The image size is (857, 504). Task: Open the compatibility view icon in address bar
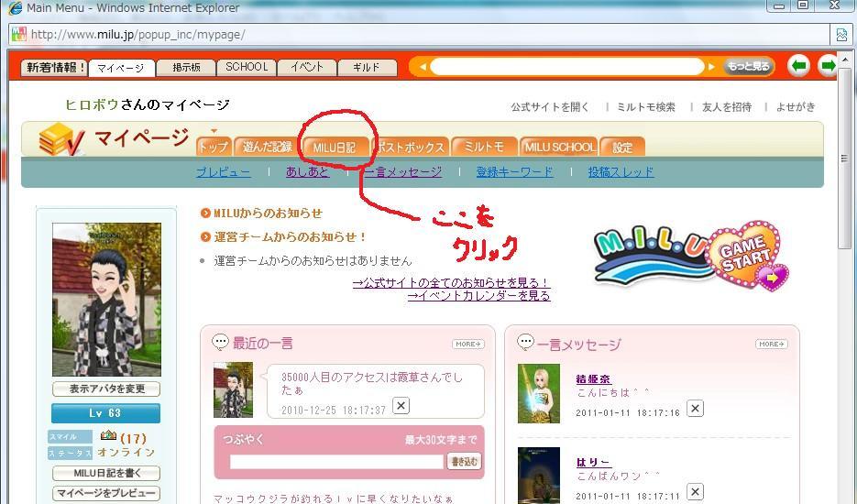pos(841,35)
